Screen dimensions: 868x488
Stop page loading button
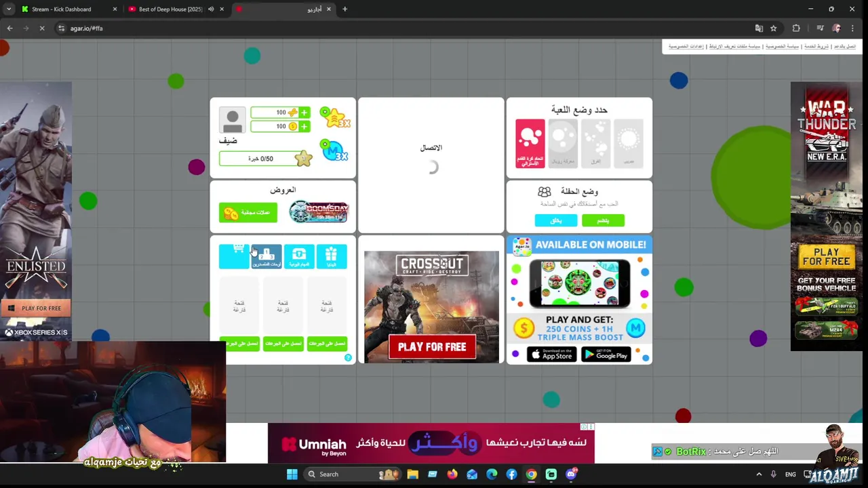[41, 28]
